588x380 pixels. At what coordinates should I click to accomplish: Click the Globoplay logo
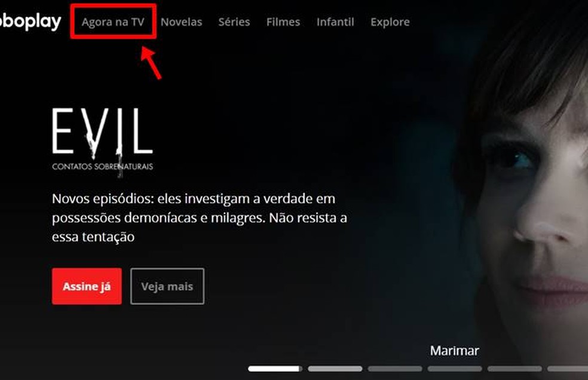click(30, 22)
